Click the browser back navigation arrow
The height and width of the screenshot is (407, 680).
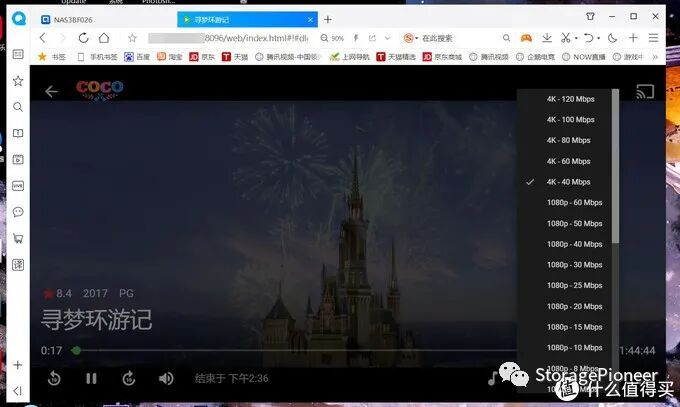42,38
